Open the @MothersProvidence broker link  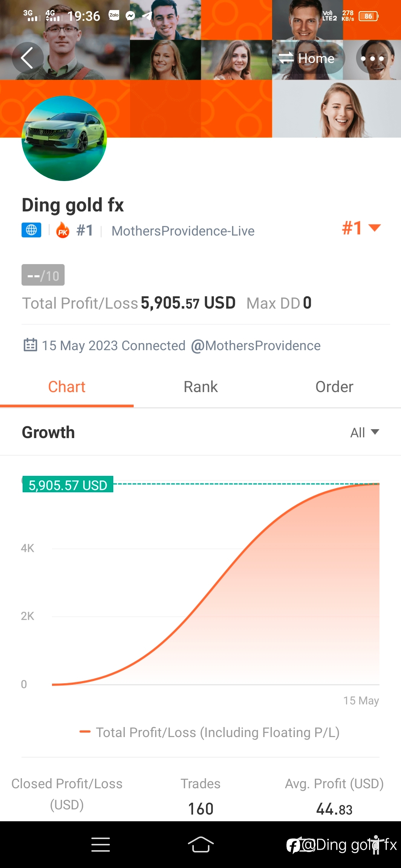tap(255, 346)
